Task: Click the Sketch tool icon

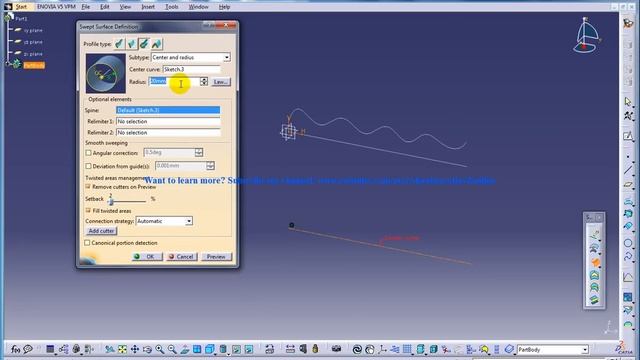Action: coord(628,136)
